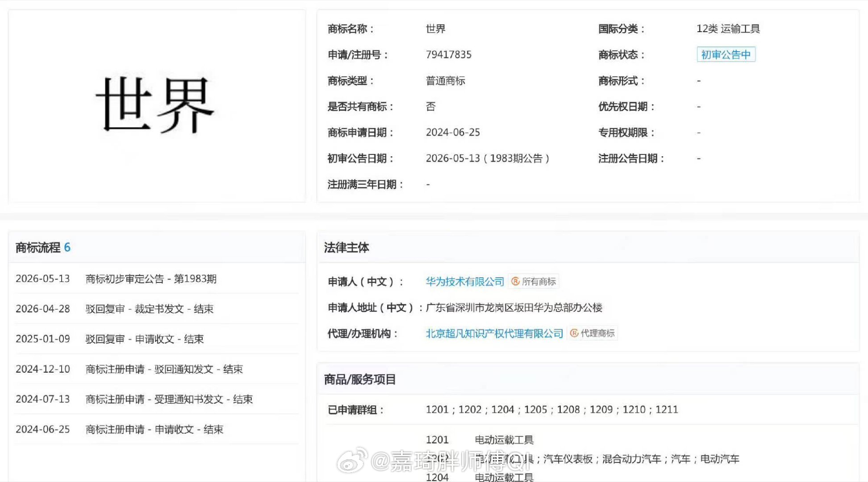Click the 商品/服务项目 section header
This screenshot has width=868, height=482.
pos(360,379)
